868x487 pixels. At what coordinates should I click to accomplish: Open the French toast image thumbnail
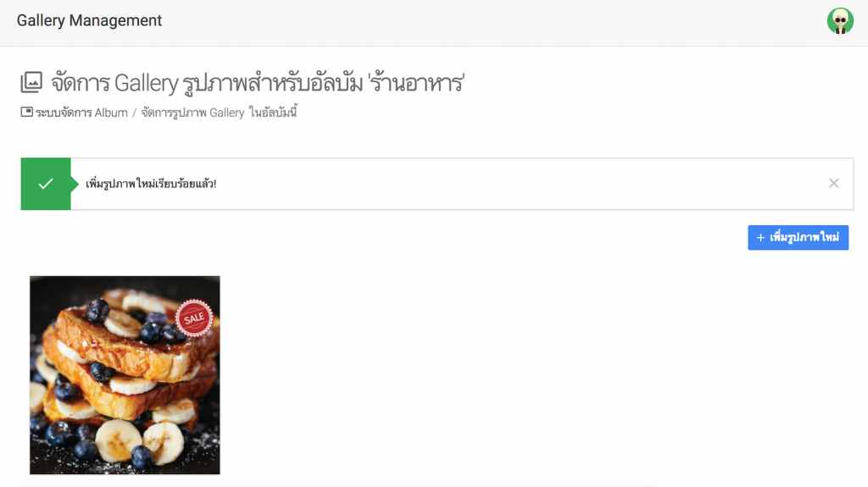click(125, 374)
